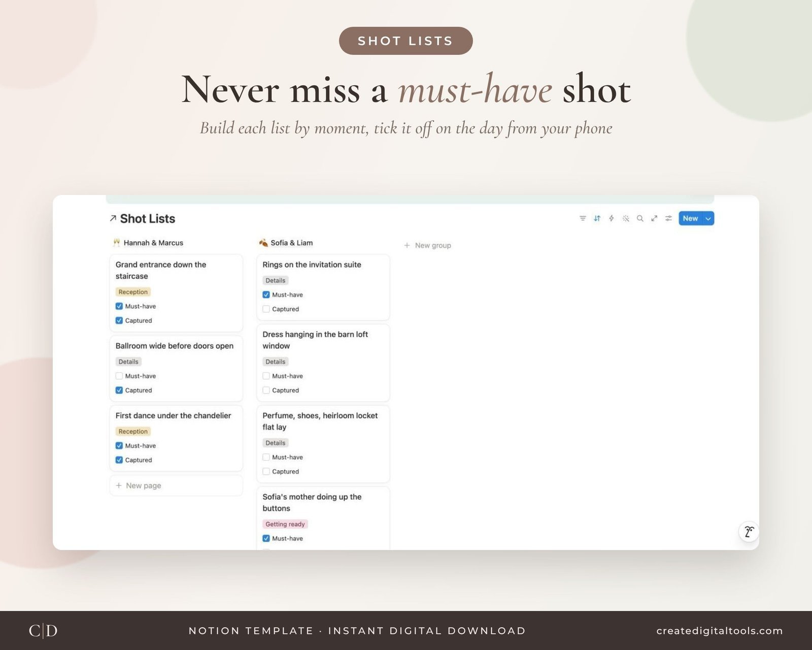Click the arrow icon beside Shot Lists title

(113, 218)
